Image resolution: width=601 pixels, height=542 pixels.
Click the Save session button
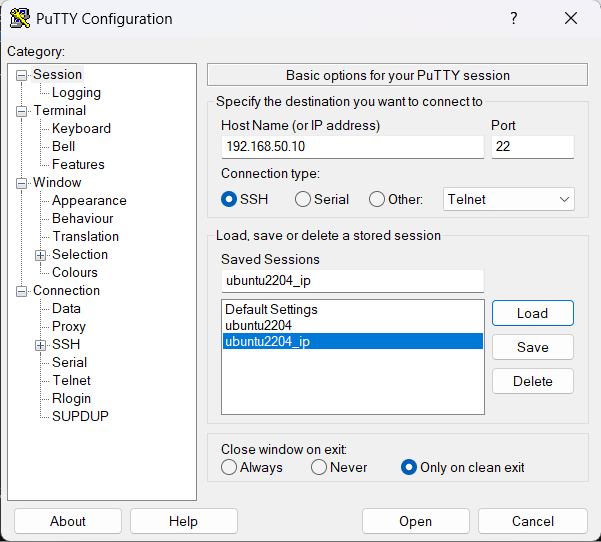(x=533, y=347)
